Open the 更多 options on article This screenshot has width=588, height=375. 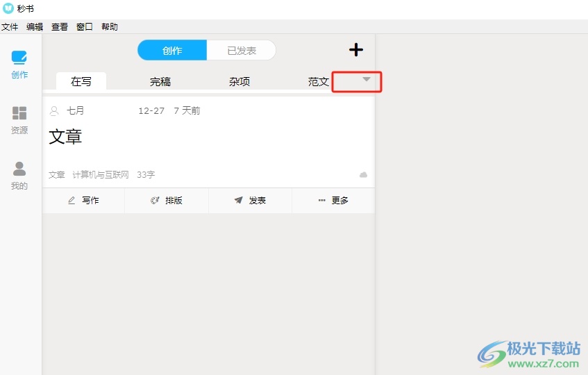tap(333, 200)
